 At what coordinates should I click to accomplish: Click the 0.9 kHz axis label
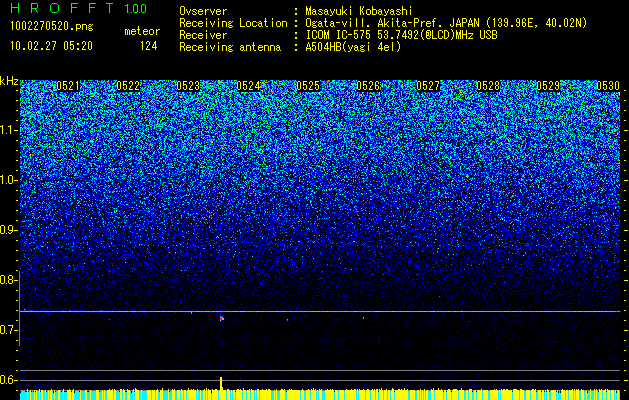tap(7, 230)
